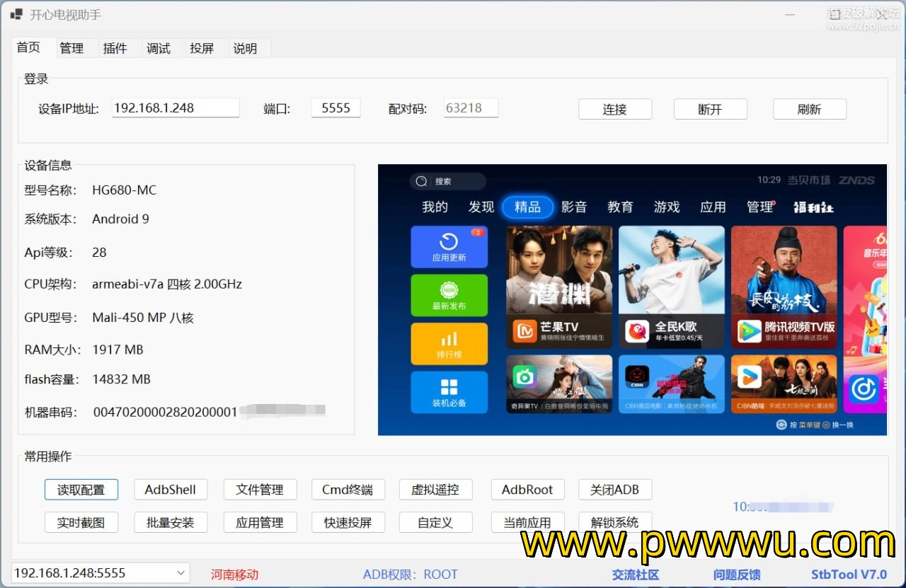
Task: Click the 装机必备 tile in TV preview
Action: coord(449,392)
